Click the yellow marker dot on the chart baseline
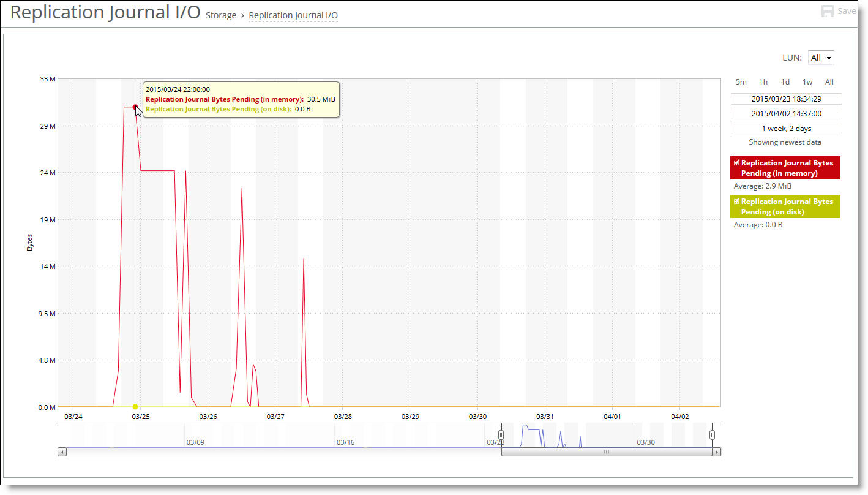 (135, 406)
